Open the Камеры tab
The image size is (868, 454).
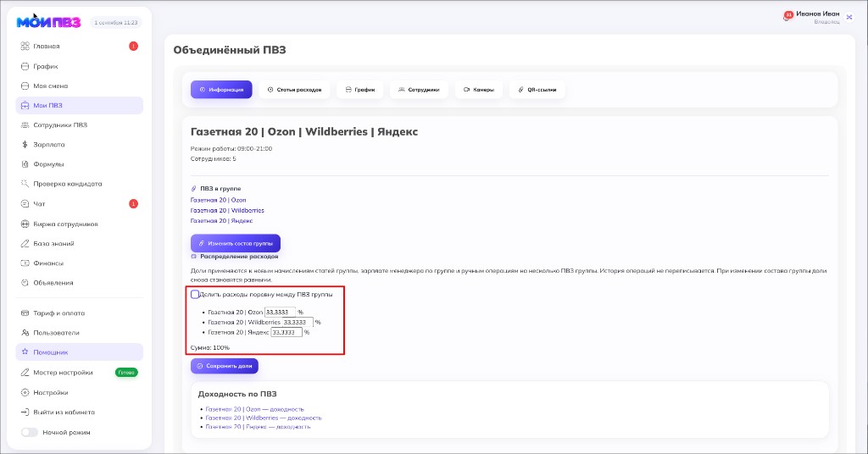click(x=479, y=90)
